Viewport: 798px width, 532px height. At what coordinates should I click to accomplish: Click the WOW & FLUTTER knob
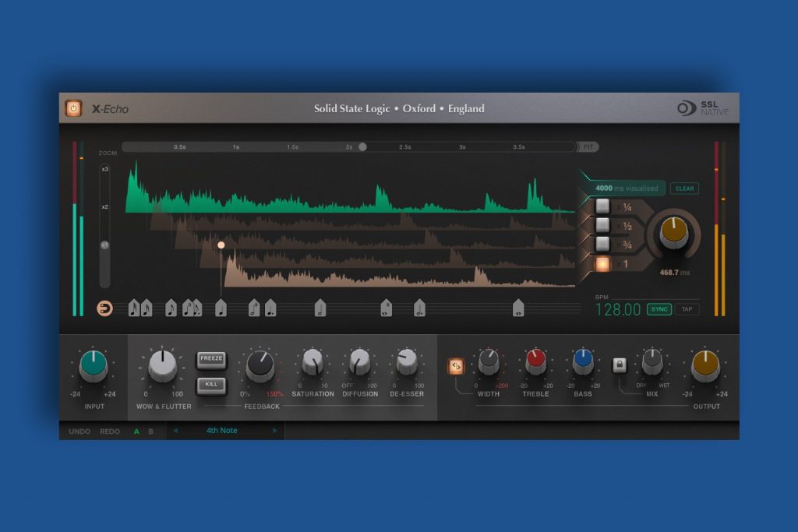tap(162, 366)
